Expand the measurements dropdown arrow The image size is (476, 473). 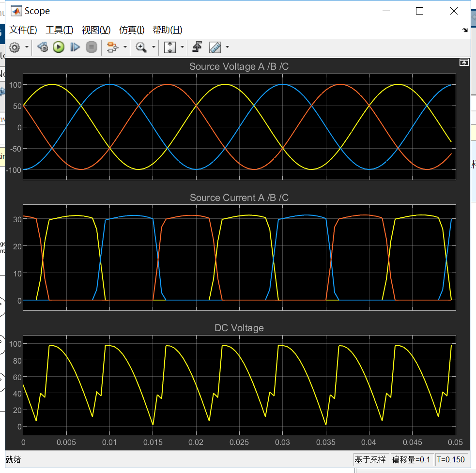point(227,47)
